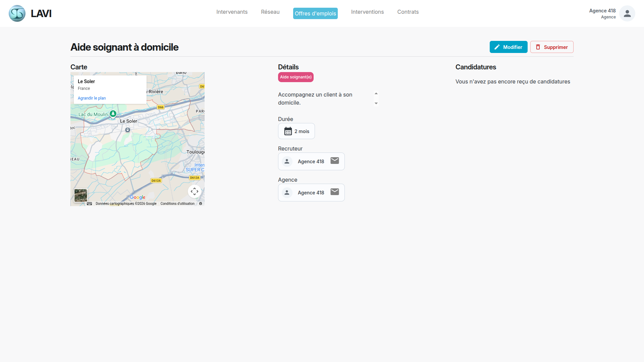
Task: Open the user profile avatar icon
Action: tap(627, 13)
